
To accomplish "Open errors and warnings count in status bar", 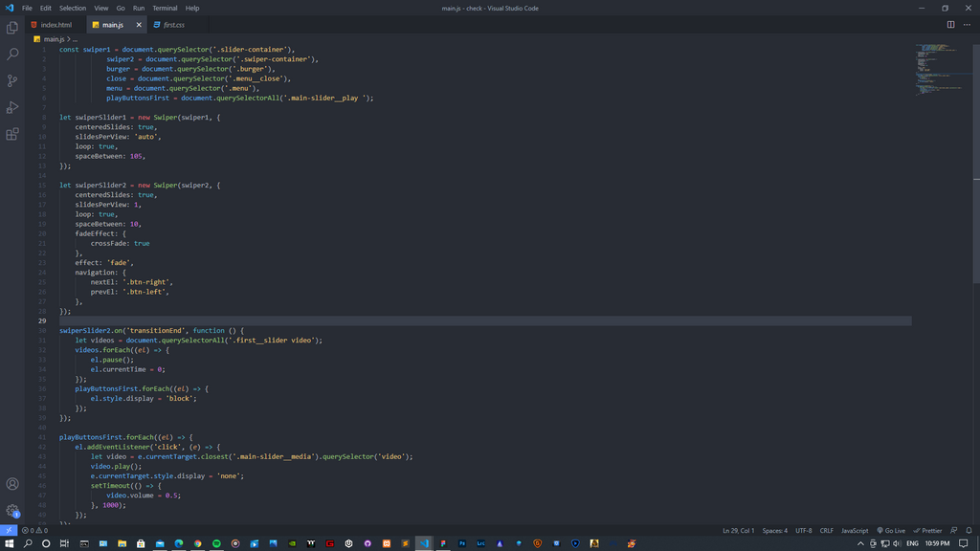I will [35, 530].
